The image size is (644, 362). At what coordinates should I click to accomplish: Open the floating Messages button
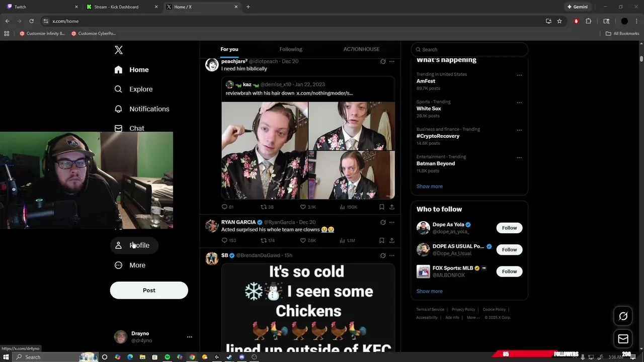click(x=623, y=339)
